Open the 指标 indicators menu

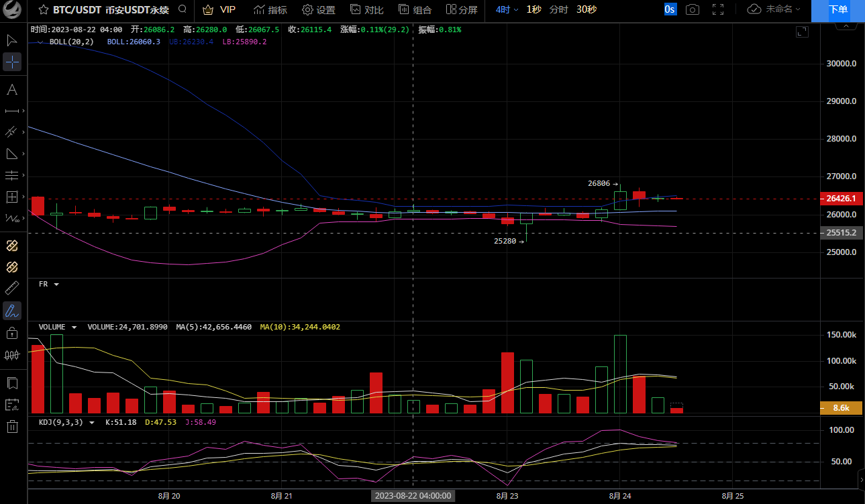click(270, 9)
